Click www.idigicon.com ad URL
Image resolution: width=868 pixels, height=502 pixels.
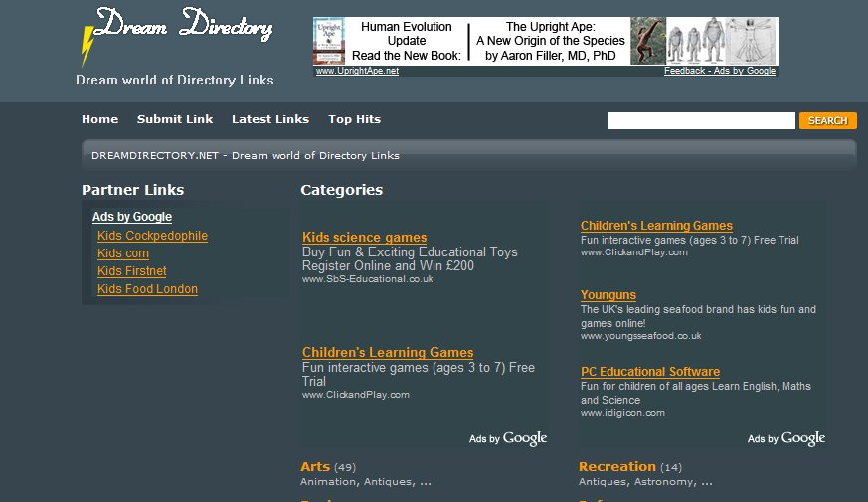click(x=622, y=413)
